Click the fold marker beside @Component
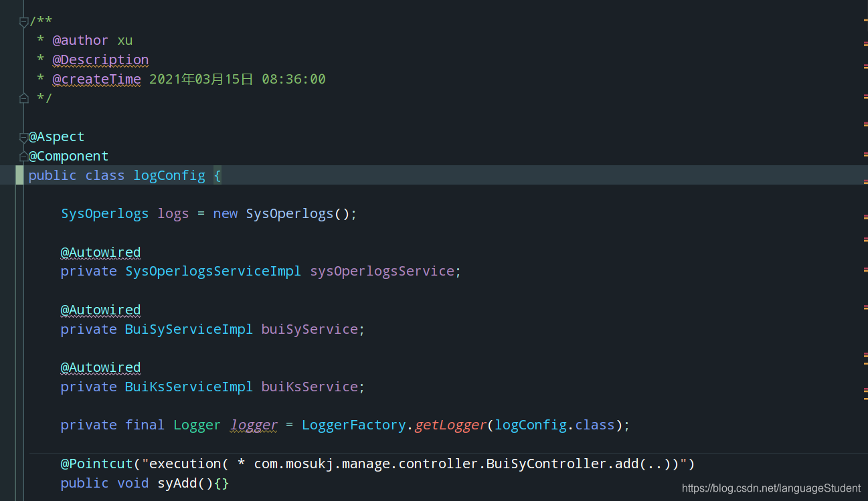This screenshot has height=501, width=868. coord(23,157)
